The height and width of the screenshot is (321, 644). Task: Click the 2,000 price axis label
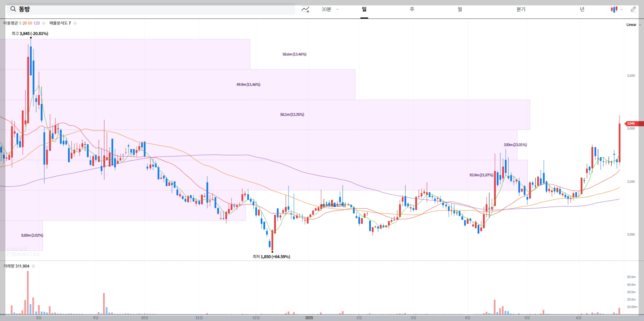(x=631, y=234)
